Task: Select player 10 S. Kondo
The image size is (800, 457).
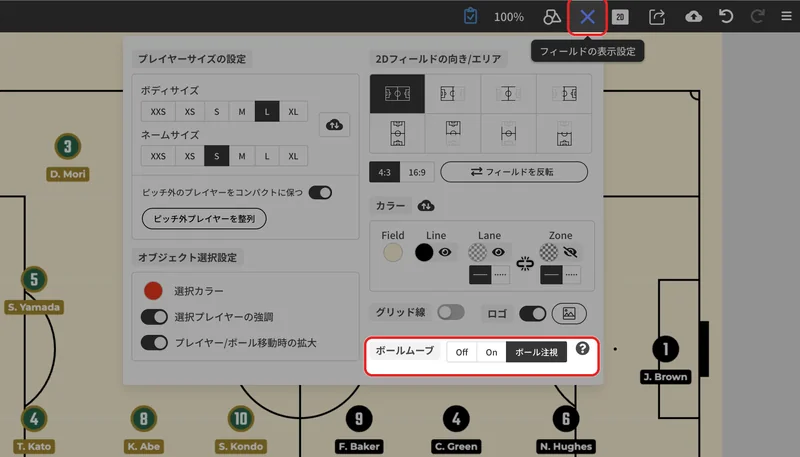Action: click(241, 419)
